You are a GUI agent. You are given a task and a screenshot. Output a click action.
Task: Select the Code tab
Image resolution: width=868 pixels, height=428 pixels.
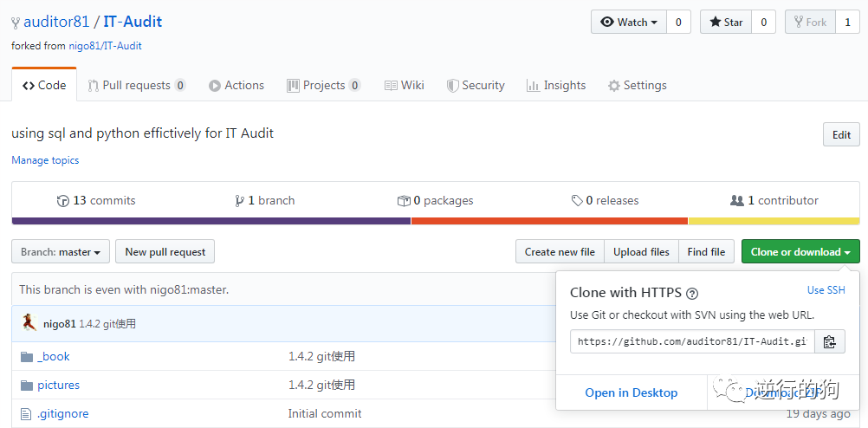(44, 85)
